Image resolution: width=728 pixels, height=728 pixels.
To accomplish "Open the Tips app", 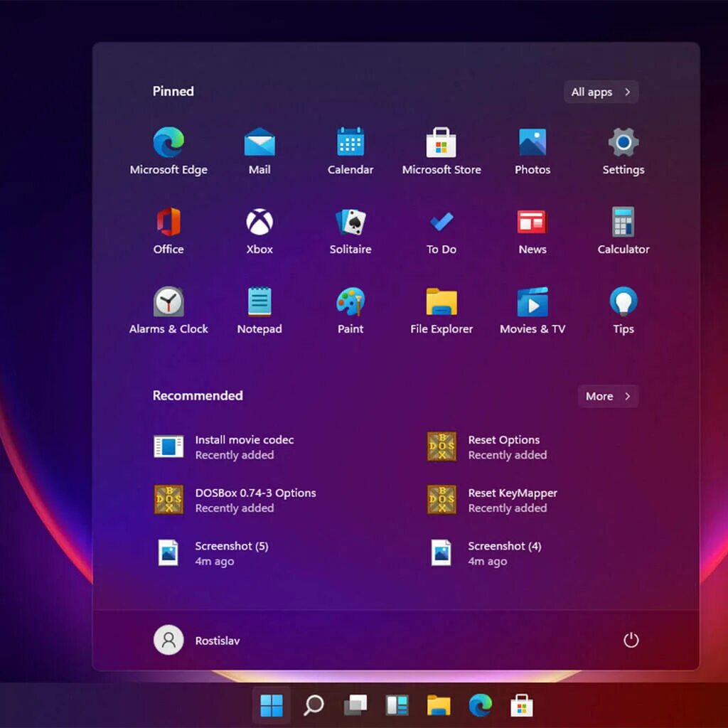I will point(623,311).
